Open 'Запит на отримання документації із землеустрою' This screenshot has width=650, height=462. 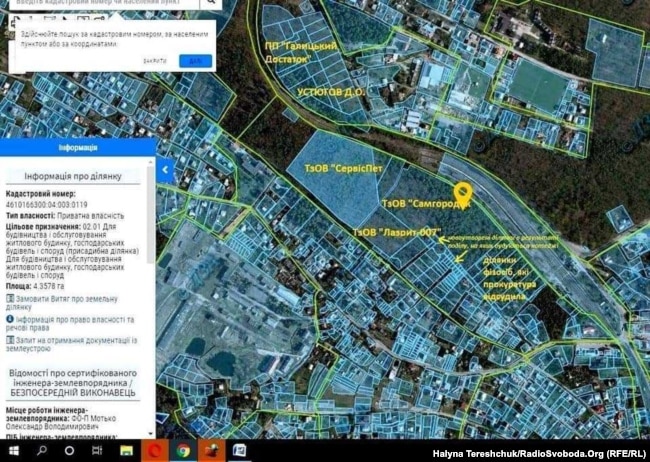71,344
